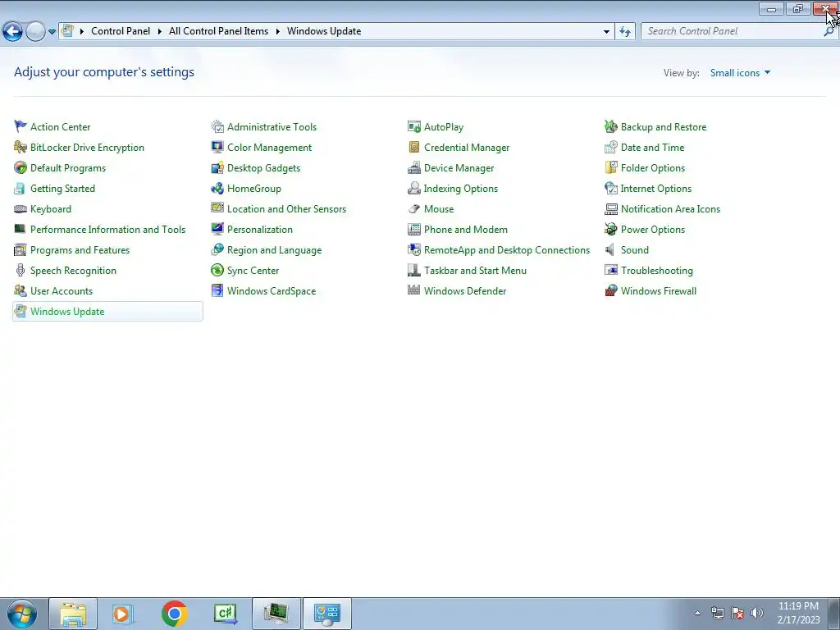Click the Device Manager icon
The height and width of the screenshot is (630, 840).
point(414,167)
